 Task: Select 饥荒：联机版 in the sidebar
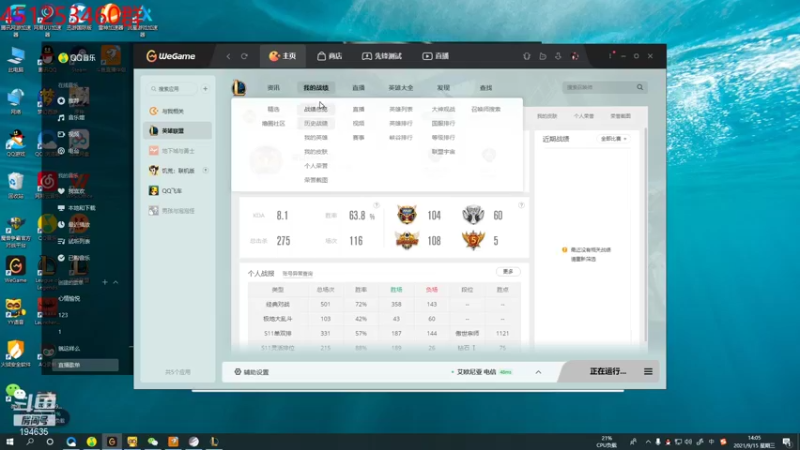pos(177,170)
